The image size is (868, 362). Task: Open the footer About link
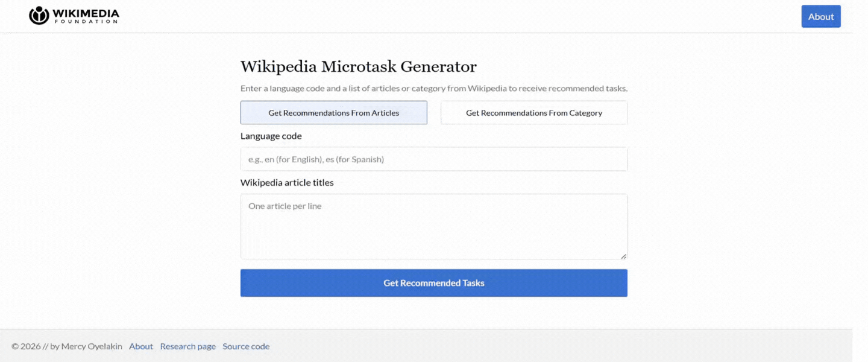(141, 346)
